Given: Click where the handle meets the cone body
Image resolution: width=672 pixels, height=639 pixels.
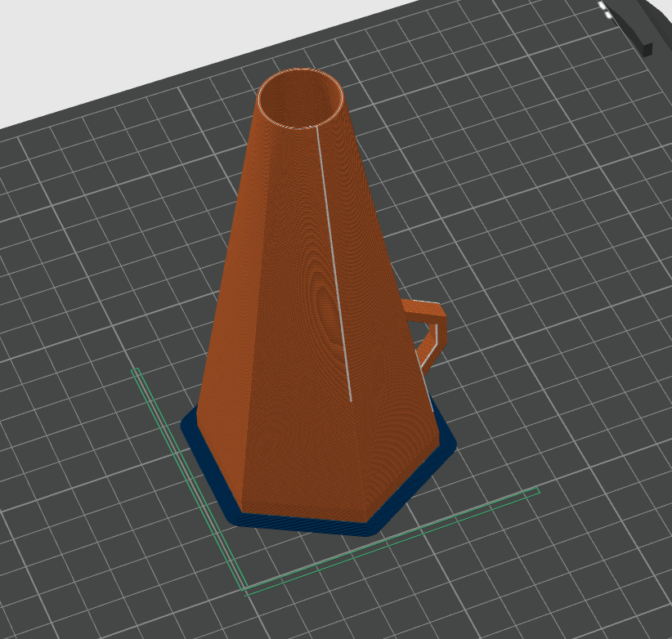Looking at the screenshot, I should (404, 304).
